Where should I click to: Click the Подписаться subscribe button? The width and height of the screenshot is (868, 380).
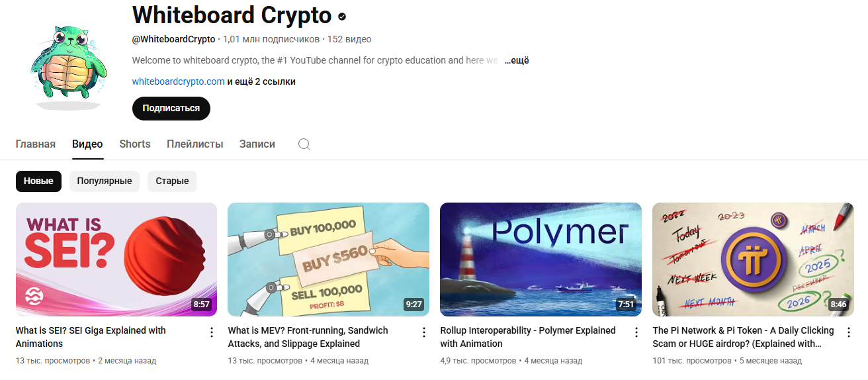pos(171,109)
